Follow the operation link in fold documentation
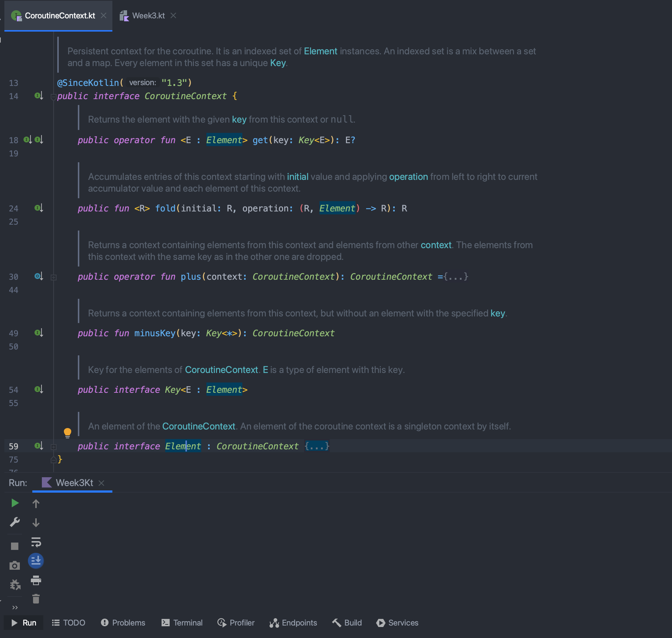This screenshot has width=672, height=638. (408, 177)
